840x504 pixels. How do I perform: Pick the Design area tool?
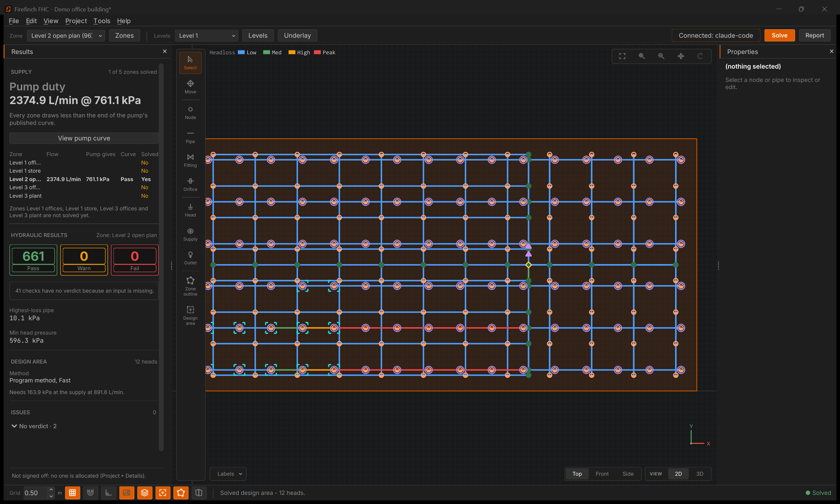(x=190, y=315)
